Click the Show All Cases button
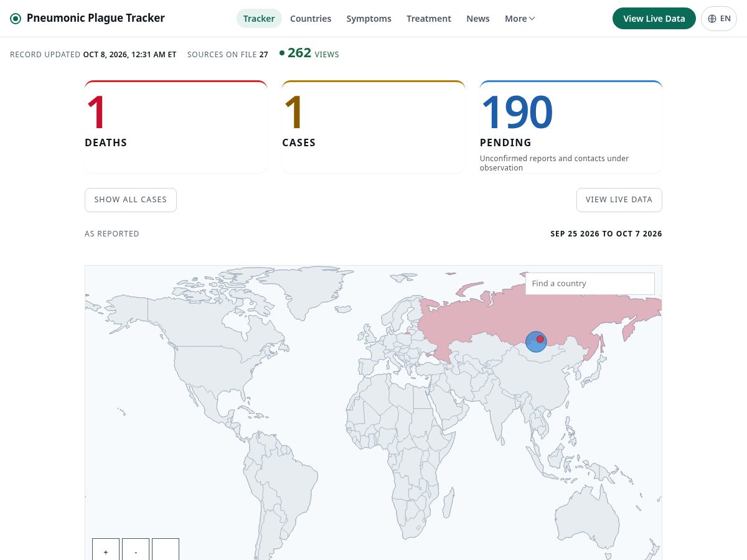The height and width of the screenshot is (560, 747). [131, 200]
